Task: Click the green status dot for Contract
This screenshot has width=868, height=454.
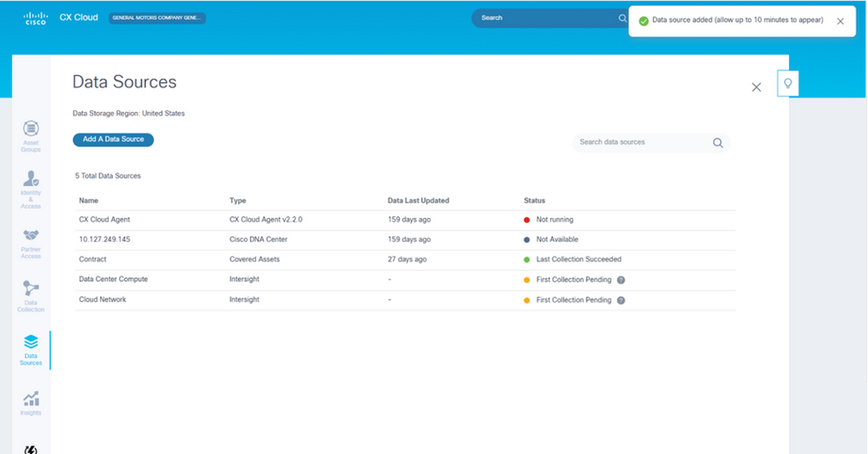Action: pyautogui.click(x=527, y=260)
